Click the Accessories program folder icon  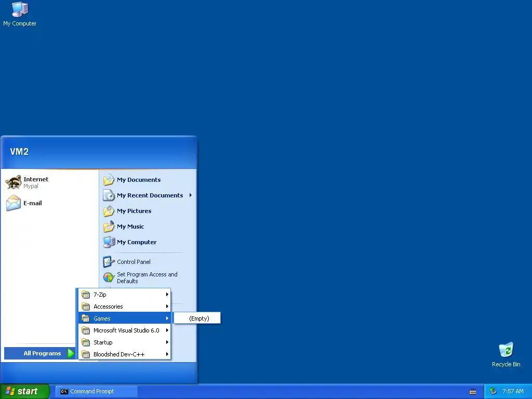pyautogui.click(x=86, y=307)
